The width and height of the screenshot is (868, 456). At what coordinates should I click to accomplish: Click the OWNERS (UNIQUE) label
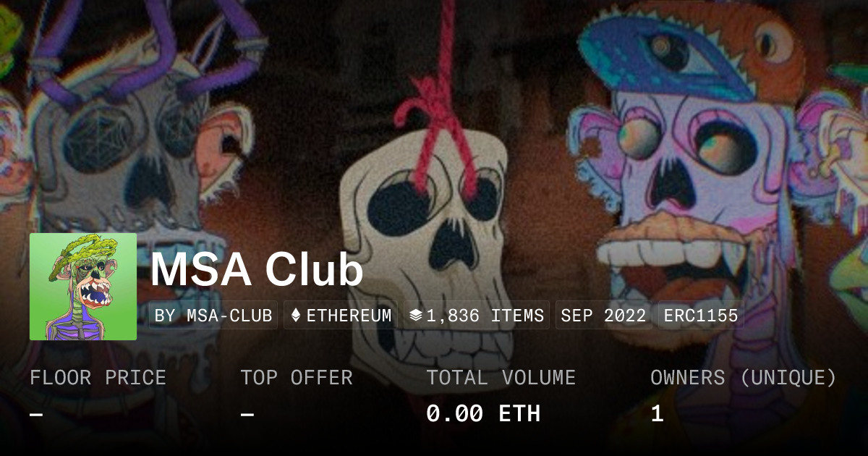(744, 378)
